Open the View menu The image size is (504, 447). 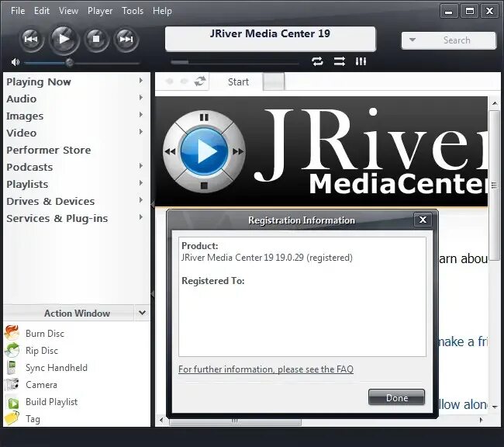(x=68, y=11)
